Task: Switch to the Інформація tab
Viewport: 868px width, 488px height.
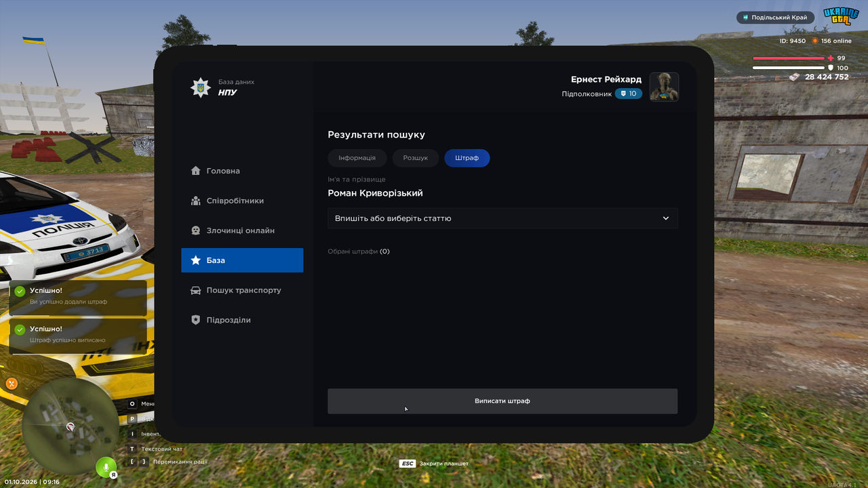Action: point(357,158)
